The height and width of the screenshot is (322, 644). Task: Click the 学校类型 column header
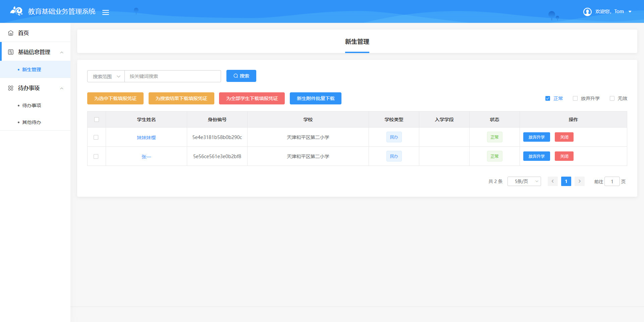(394, 120)
